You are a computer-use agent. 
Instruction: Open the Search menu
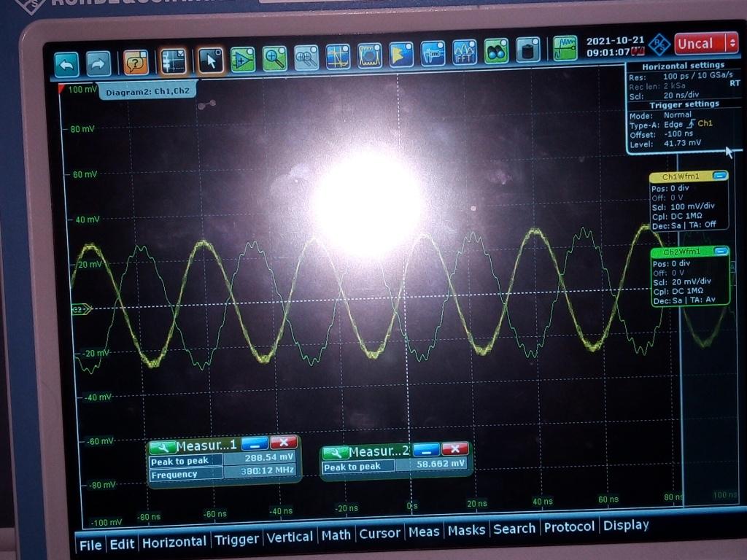click(514, 529)
